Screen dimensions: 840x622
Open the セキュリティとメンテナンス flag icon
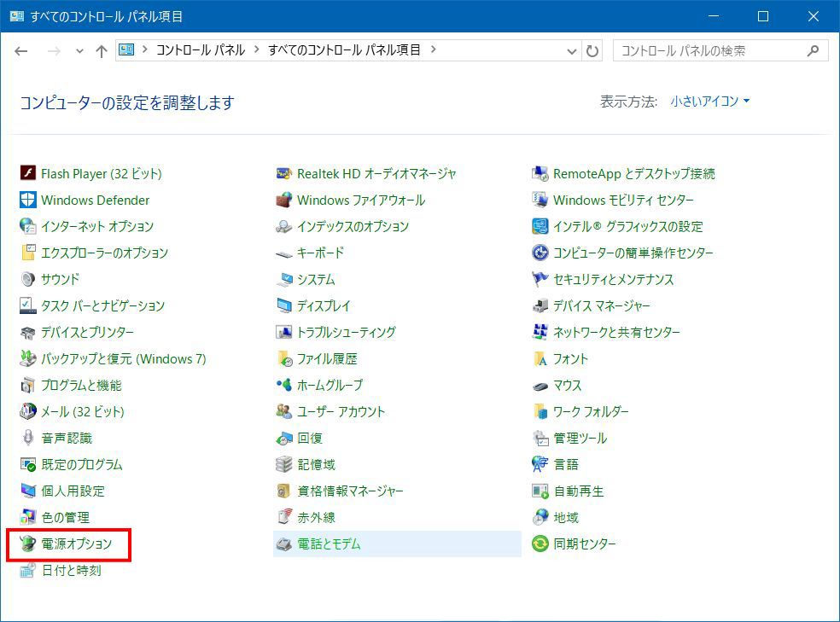[x=540, y=279]
